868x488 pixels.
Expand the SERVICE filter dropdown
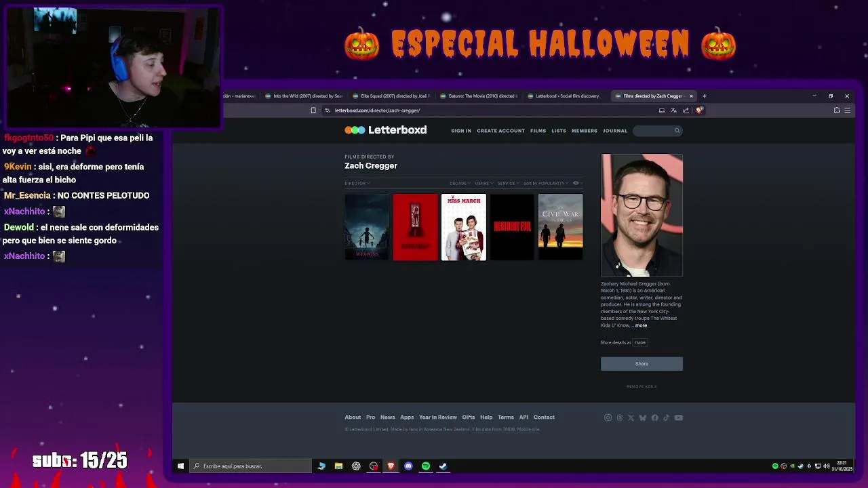(508, 183)
